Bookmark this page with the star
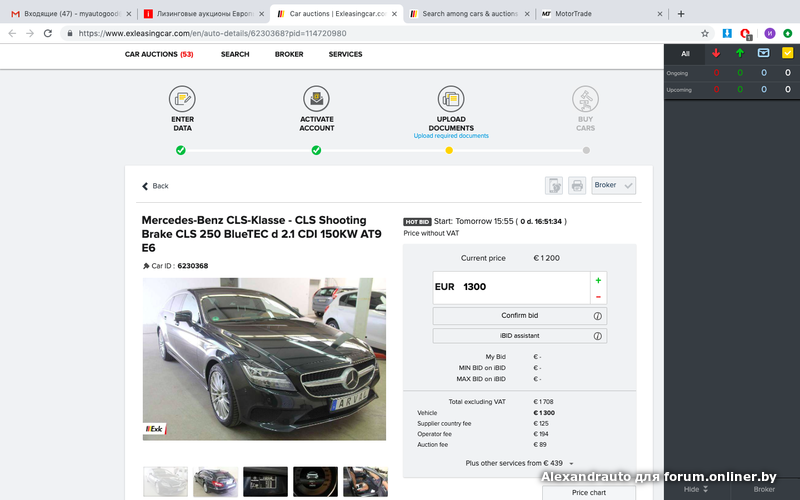Image resolution: width=800 pixels, height=500 pixels. point(705,33)
